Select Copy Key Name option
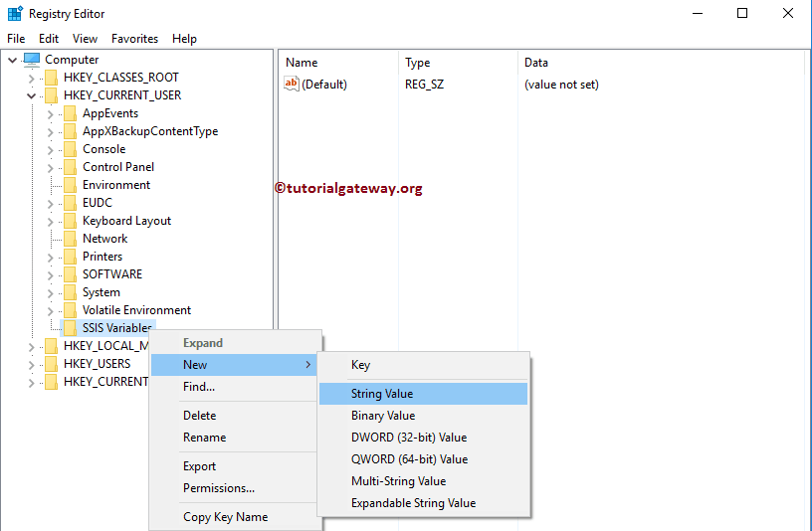The height and width of the screenshot is (531, 812). (234, 517)
